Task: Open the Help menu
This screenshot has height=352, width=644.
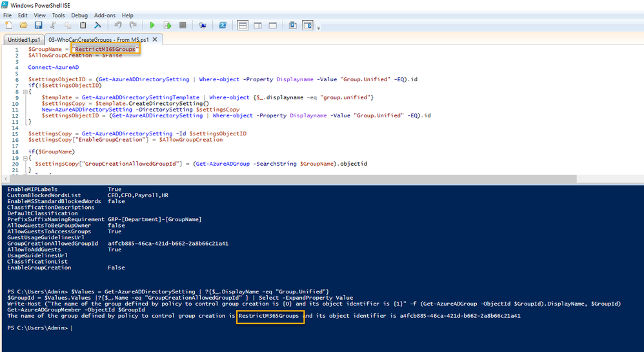Action: tap(128, 15)
